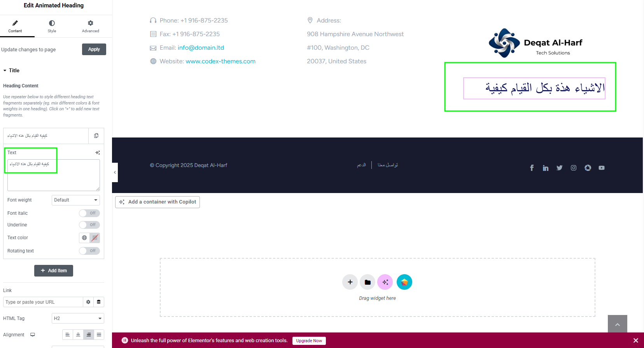Click the plus icon to add new container
This screenshot has width=644, height=348.
click(350, 282)
